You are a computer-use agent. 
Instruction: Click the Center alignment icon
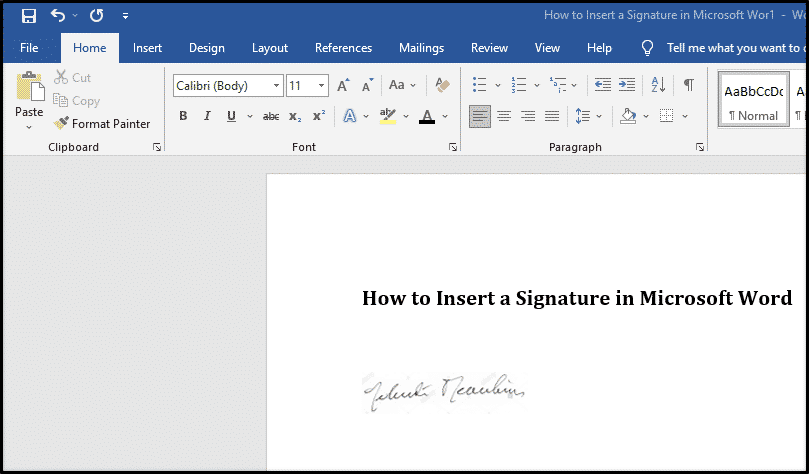[x=504, y=117]
